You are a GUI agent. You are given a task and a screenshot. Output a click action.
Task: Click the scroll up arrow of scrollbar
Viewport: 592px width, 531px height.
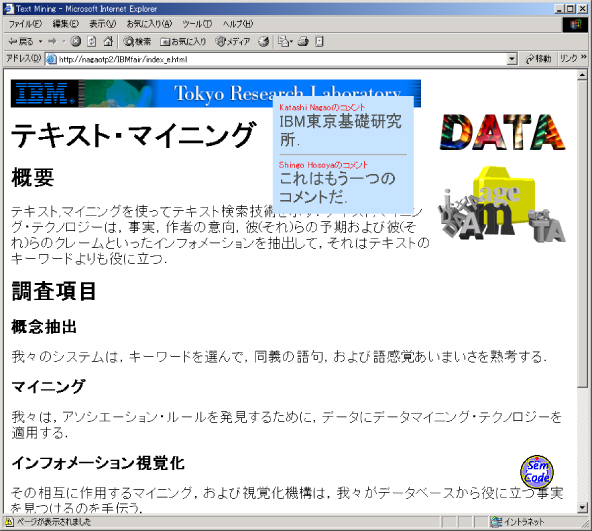click(x=582, y=75)
